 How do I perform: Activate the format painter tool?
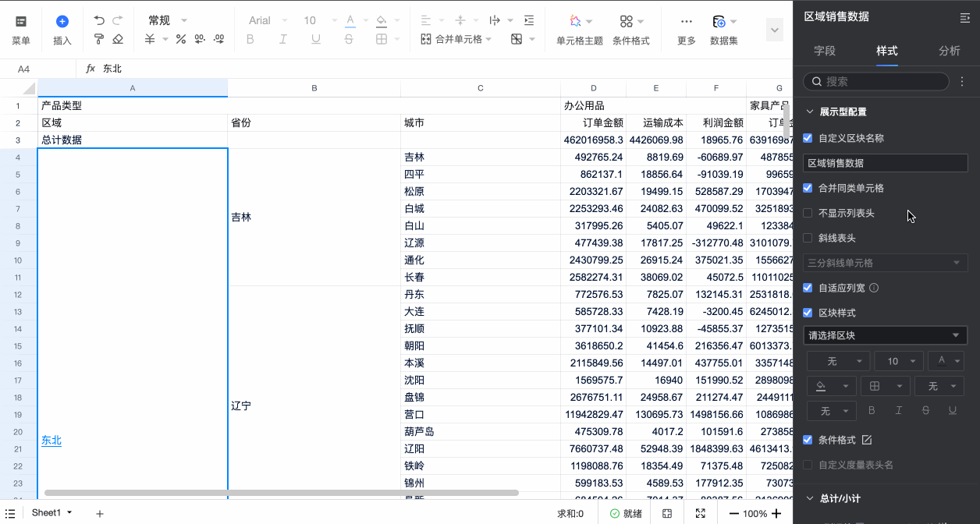pyautogui.click(x=99, y=39)
